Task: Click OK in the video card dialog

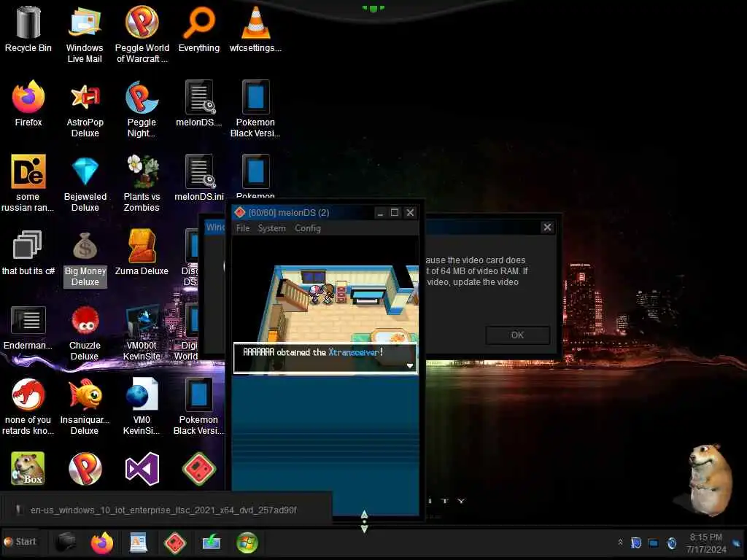Action: point(517,335)
